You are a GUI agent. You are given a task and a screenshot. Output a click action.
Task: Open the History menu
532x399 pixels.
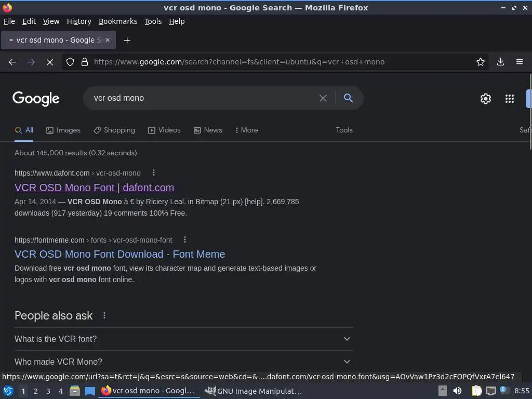click(x=79, y=21)
